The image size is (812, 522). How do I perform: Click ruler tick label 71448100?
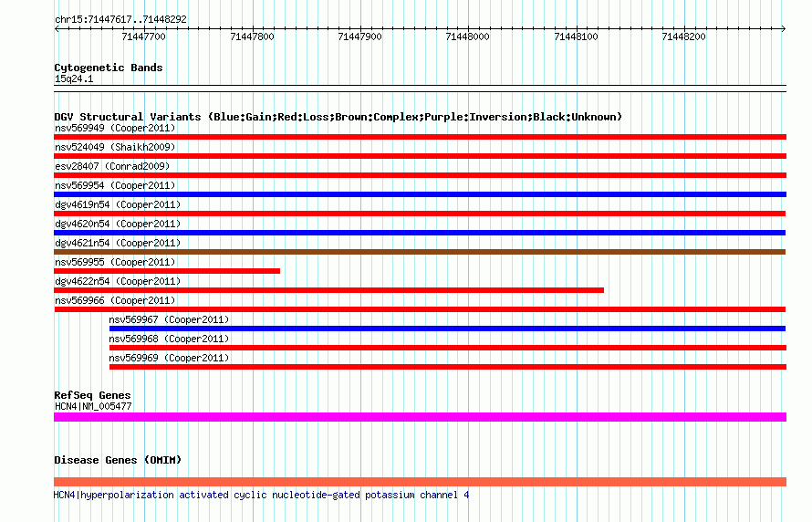tap(576, 37)
